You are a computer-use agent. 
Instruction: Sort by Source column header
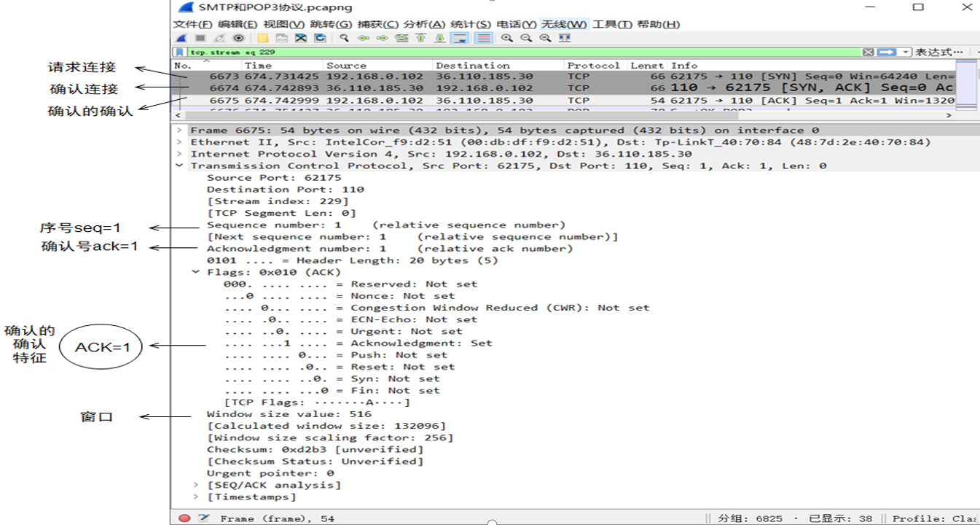click(377, 66)
